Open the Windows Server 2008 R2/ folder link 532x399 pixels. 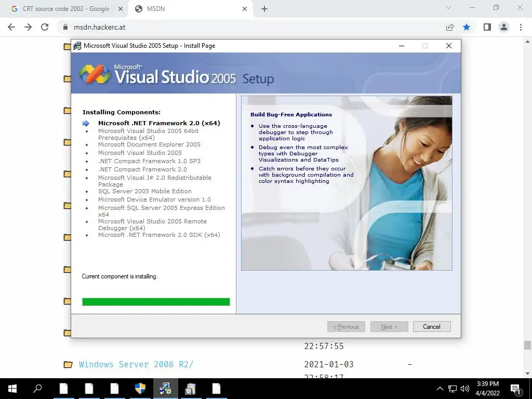(136, 364)
